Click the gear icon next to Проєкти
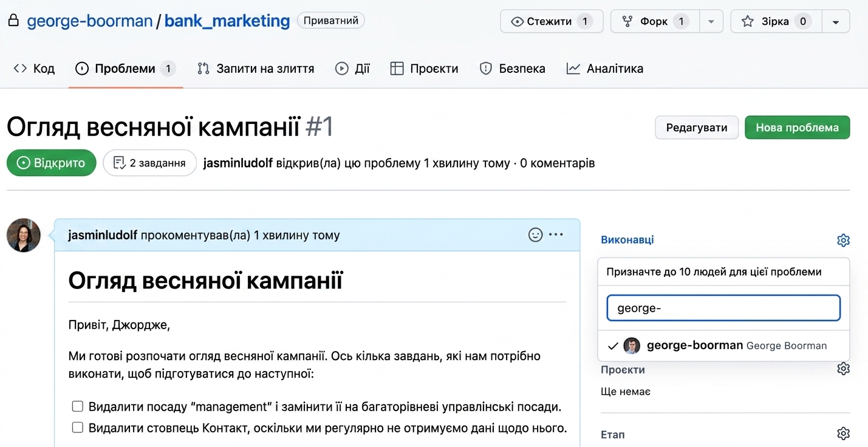 coord(843,369)
